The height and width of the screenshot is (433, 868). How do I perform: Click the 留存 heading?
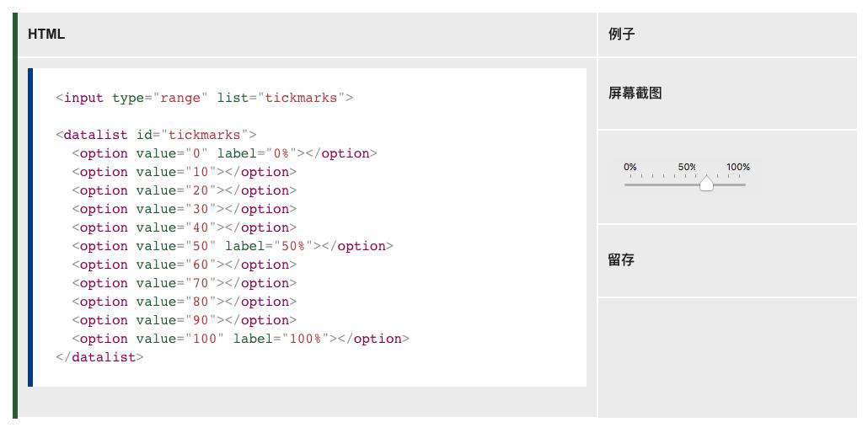[x=621, y=259]
